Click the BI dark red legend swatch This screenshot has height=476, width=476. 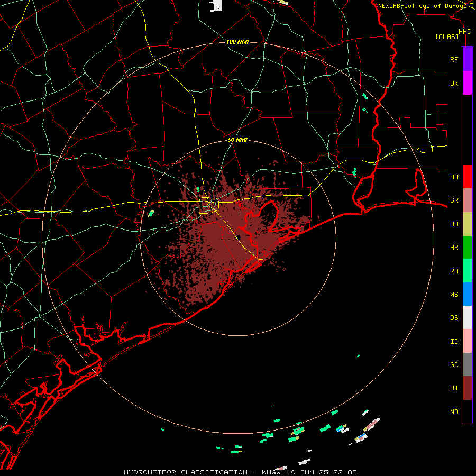click(467, 388)
